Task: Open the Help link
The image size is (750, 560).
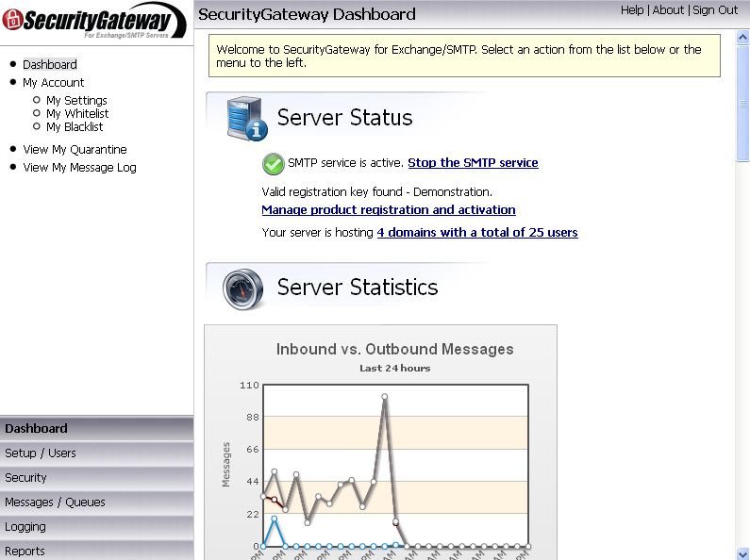Action: coord(632,10)
